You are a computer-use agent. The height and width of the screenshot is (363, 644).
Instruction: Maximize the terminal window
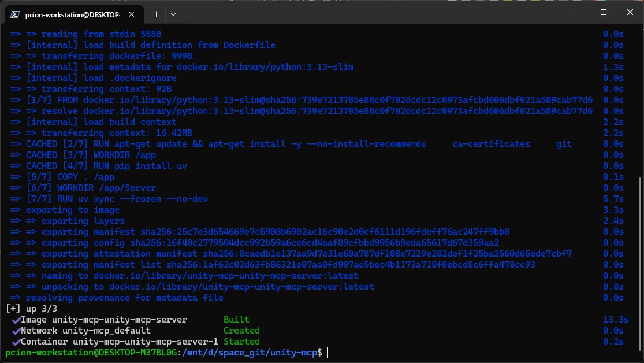tap(603, 12)
